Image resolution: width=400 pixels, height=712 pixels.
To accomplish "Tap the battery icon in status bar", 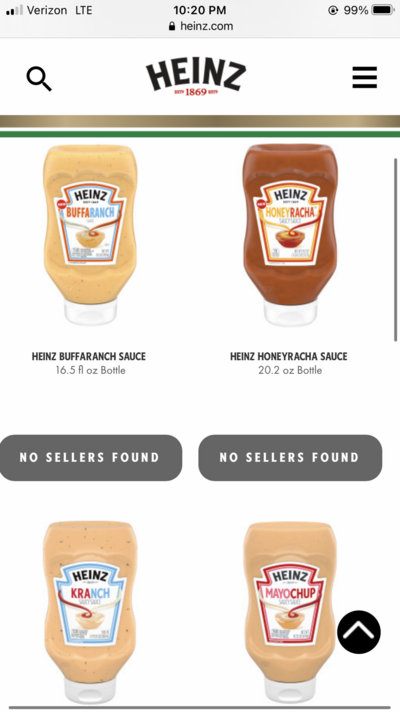I will [383, 10].
